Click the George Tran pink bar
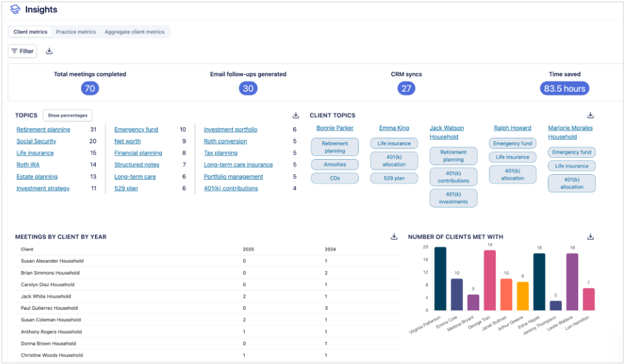 click(x=489, y=280)
